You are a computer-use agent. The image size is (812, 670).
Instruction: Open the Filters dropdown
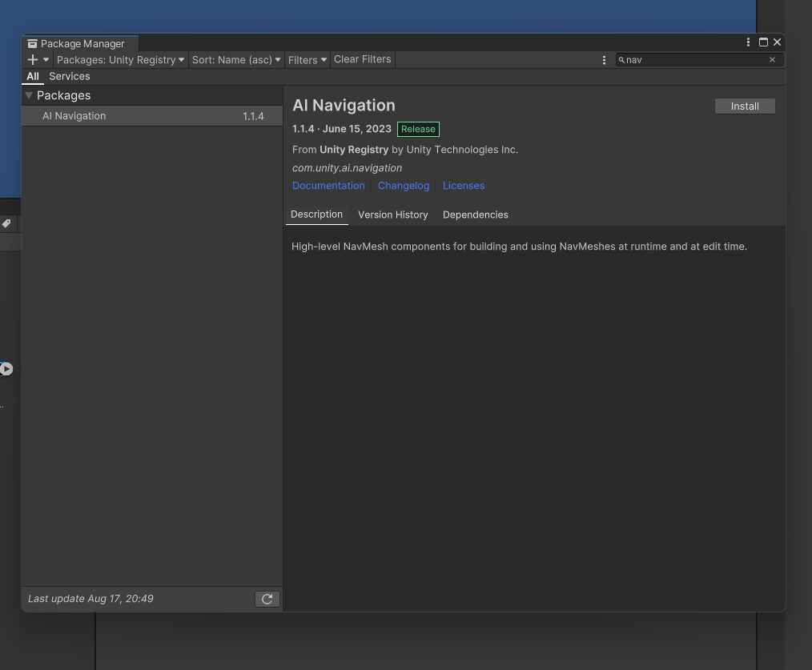[307, 59]
